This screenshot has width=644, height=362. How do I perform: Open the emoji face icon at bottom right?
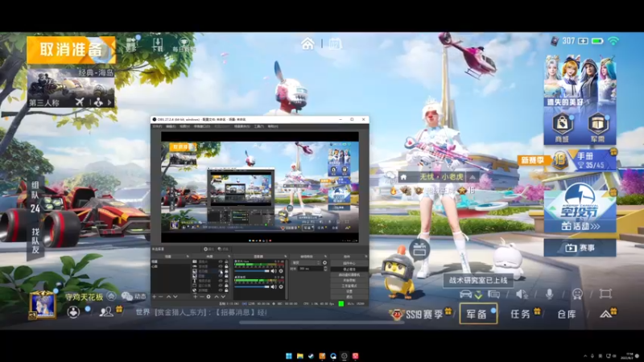pyautogui.click(x=577, y=294)
